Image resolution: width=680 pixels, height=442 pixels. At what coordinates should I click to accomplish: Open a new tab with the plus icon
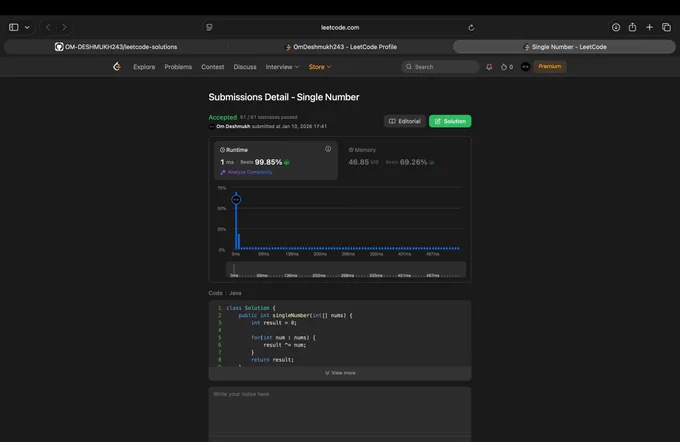click(x=649, y=27)
